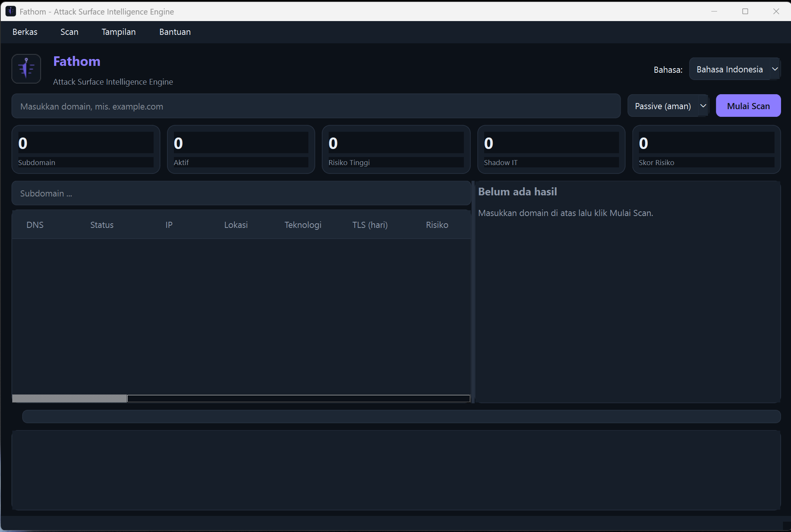Open the Berkas menu
The width and height of the screenshot is (791, 532).
(x=25, y=32)
